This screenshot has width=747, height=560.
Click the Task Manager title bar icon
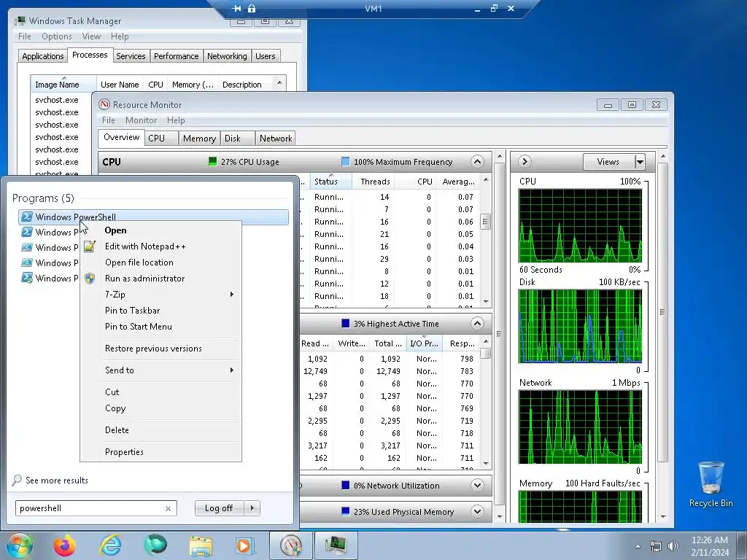(x=20, y=21)
